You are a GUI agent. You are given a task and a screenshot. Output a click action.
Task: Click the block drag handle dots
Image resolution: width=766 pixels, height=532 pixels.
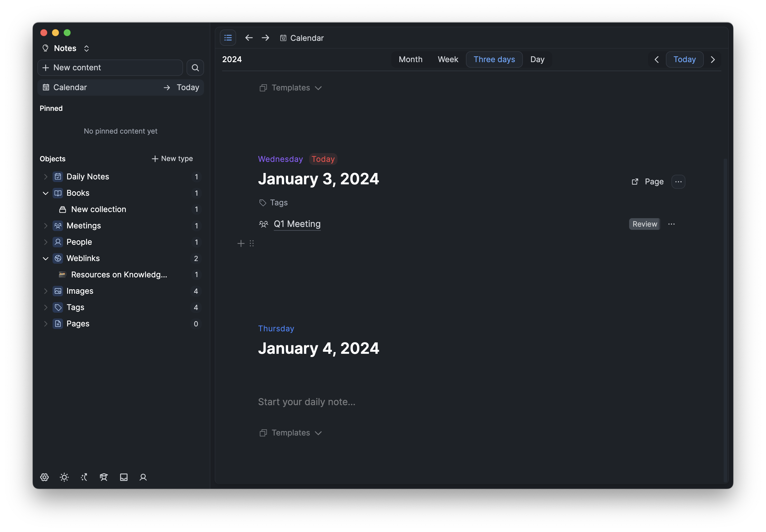pyautogui.click(x=252, y=243)
